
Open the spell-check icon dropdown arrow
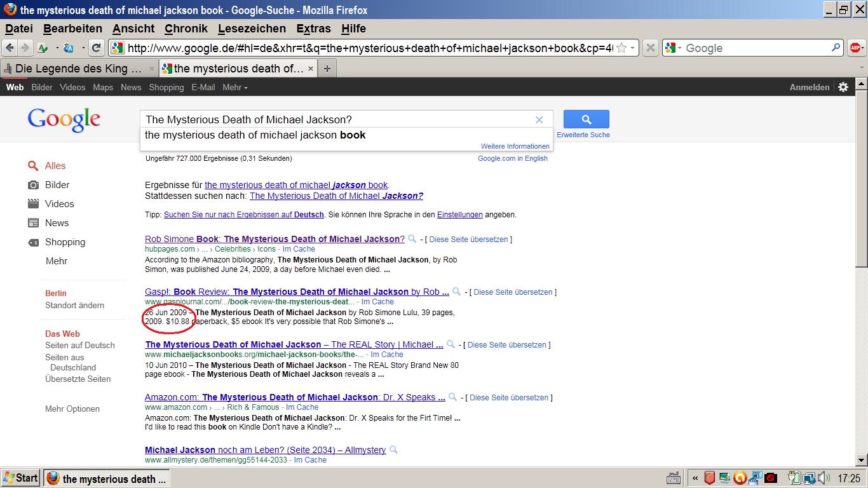coord(56,48)
